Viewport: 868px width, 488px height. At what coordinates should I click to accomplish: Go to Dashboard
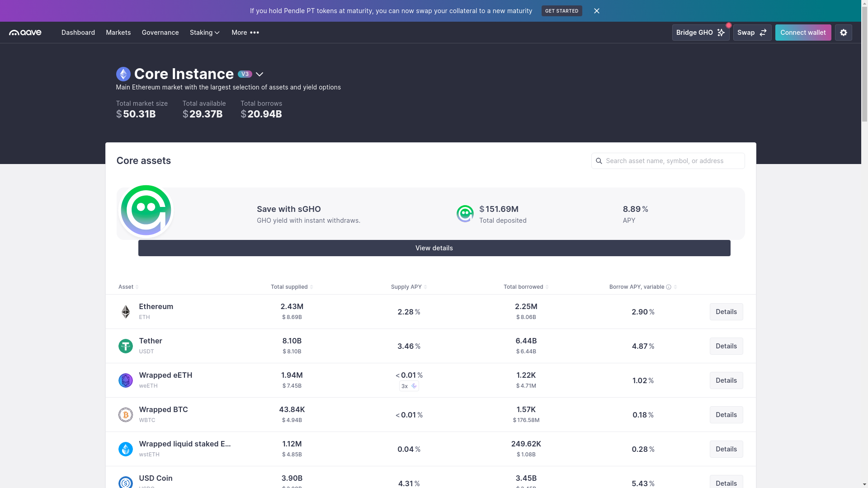[78, 33]
